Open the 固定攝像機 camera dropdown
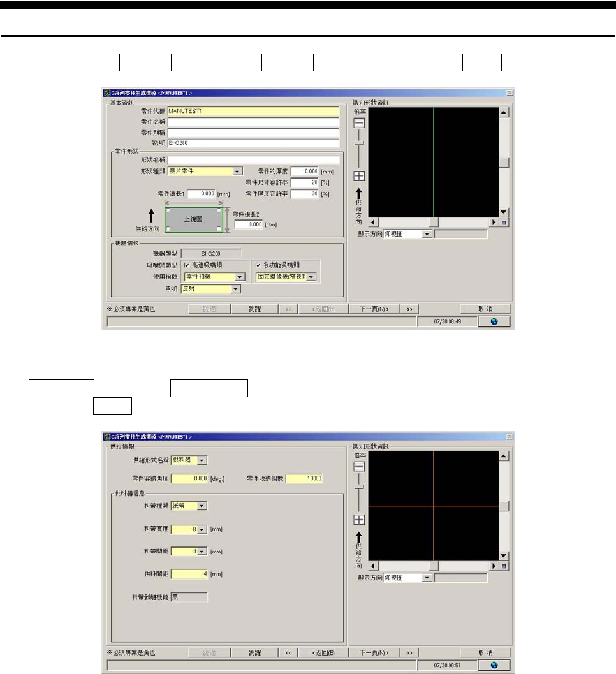This screenshot has width=616, height=674. (x=312, y=277)
